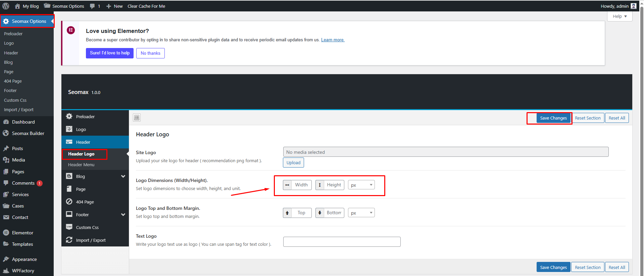Image resolution: width=644 pixels, height=276 pixels.
Task: Expand the Footer section chevron
Action: point(123,215)
